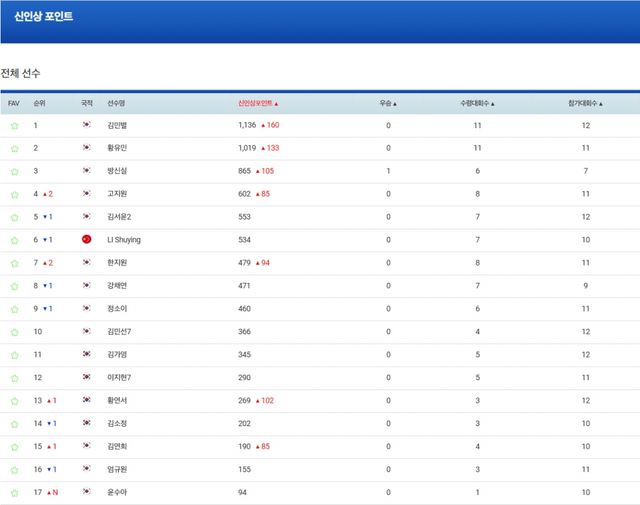Screen dimensions: 640x505
Task: Click the star icon in 황연서 row
Action: 14,401
